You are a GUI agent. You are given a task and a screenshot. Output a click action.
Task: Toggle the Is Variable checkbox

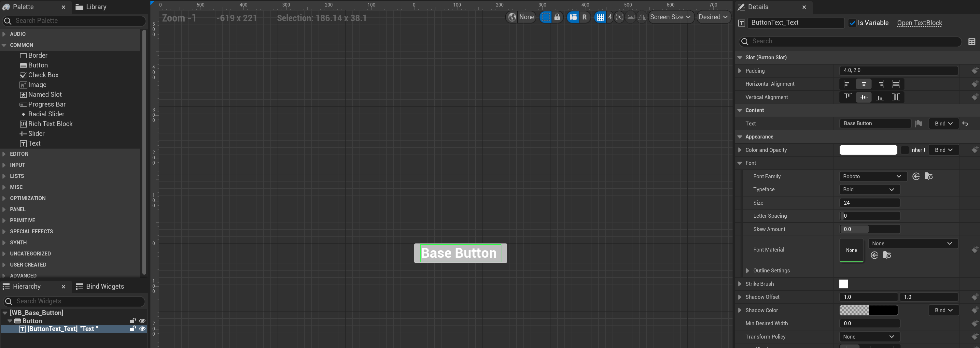(852, 23)
